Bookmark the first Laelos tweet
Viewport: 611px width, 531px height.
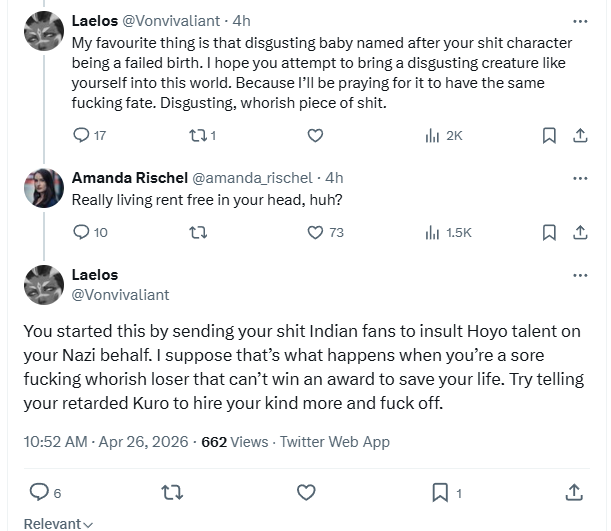click(x=549, y=135)
